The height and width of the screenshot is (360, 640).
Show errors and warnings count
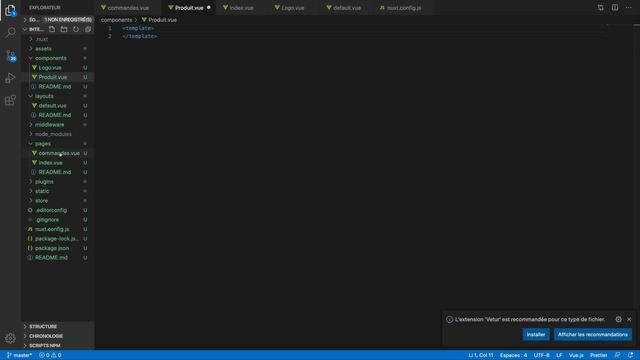(50, 355)
